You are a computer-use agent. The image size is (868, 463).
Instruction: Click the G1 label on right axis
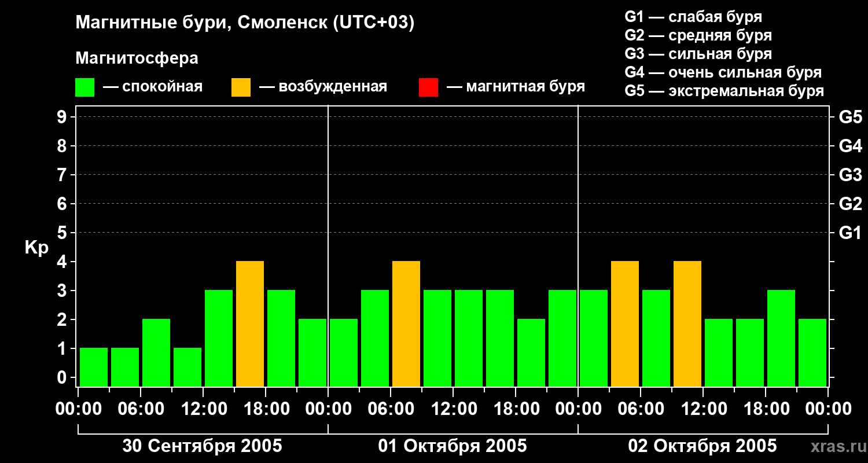[850, 233]
